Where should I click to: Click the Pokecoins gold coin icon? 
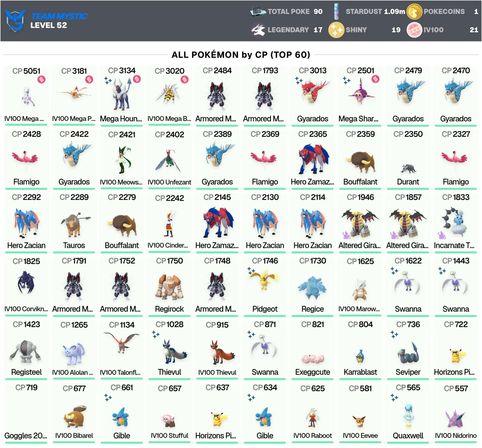pos(414,12)
